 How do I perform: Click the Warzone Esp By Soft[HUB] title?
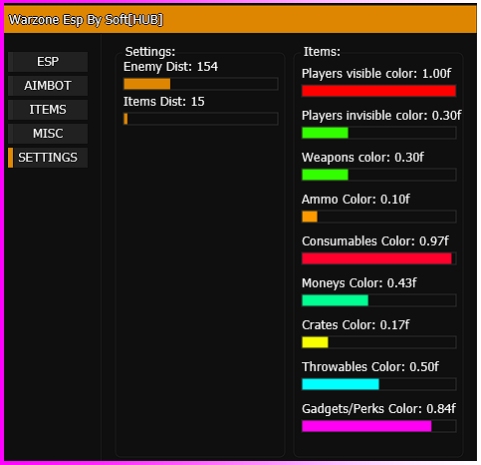point(86,20)
